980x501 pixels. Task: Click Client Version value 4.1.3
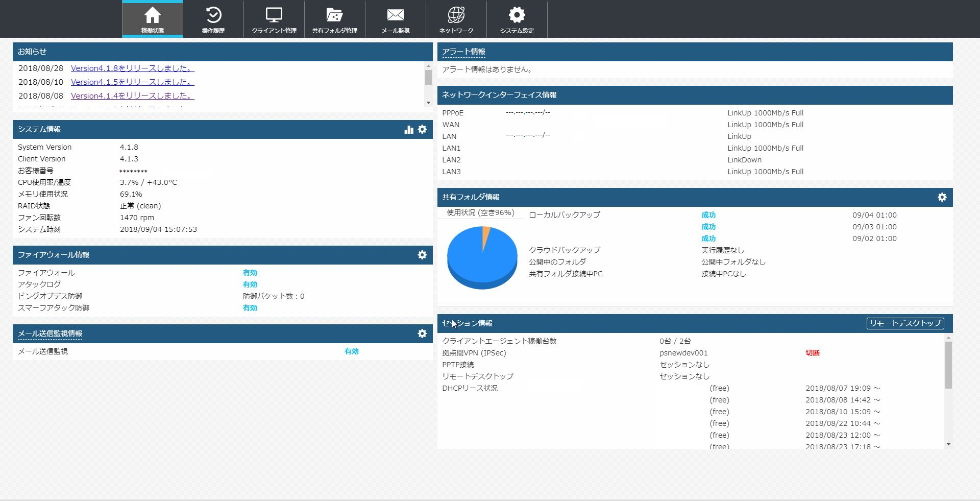point(129,159)
